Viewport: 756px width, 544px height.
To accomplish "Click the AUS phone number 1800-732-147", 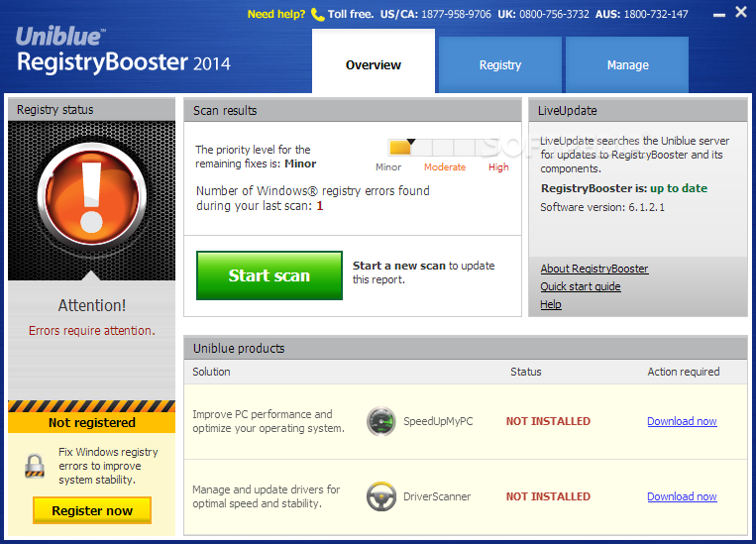I will click(x=656, y=14).
